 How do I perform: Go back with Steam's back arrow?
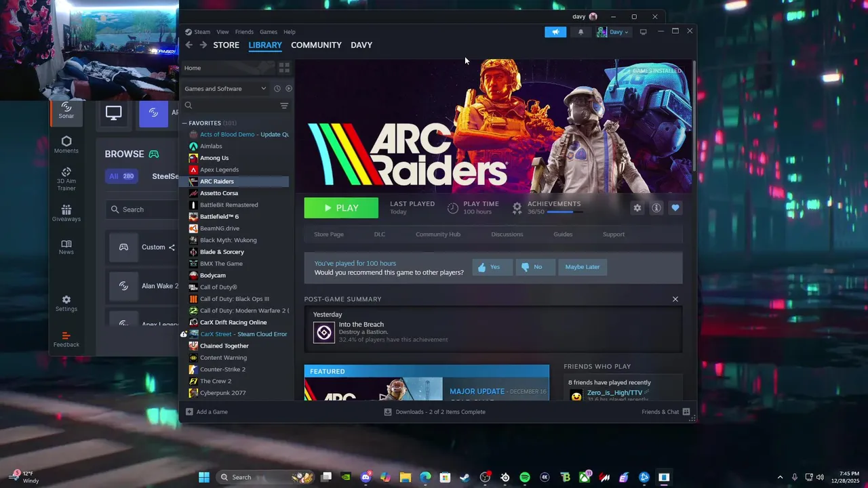(x=189, y=45)
